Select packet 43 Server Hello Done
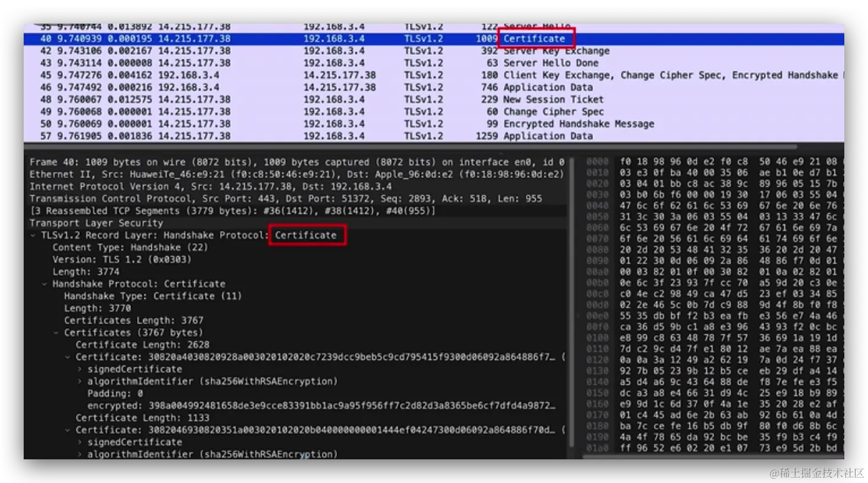The height and width of the screenshot is (483, 868). (x=434, y=63)
